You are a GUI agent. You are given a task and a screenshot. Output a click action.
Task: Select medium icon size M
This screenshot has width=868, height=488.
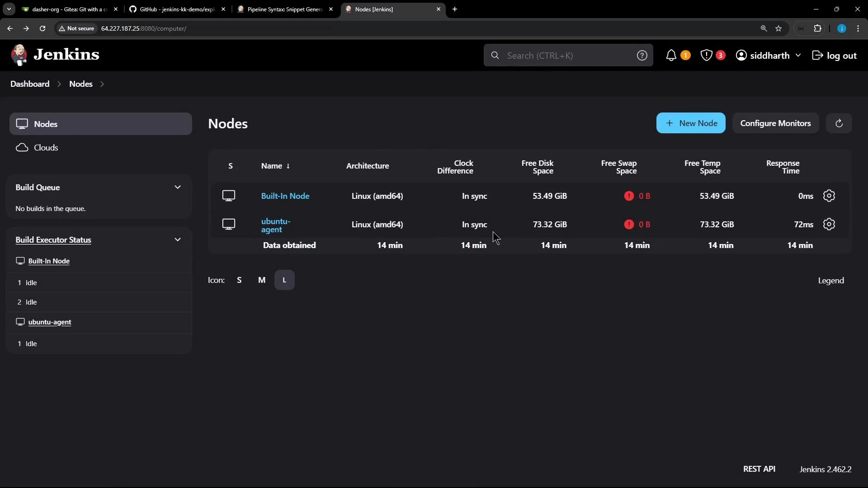pos(262,280)
